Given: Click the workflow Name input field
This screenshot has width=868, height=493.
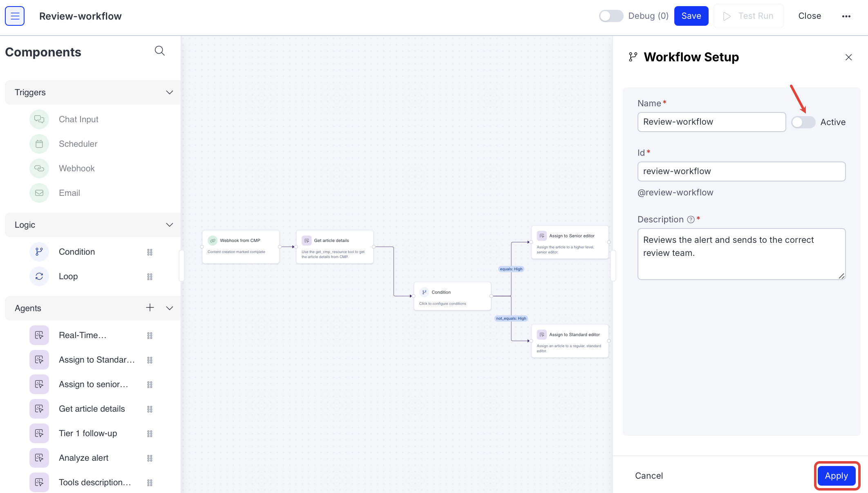Looking at the screenshot, I should coord(711,122).
